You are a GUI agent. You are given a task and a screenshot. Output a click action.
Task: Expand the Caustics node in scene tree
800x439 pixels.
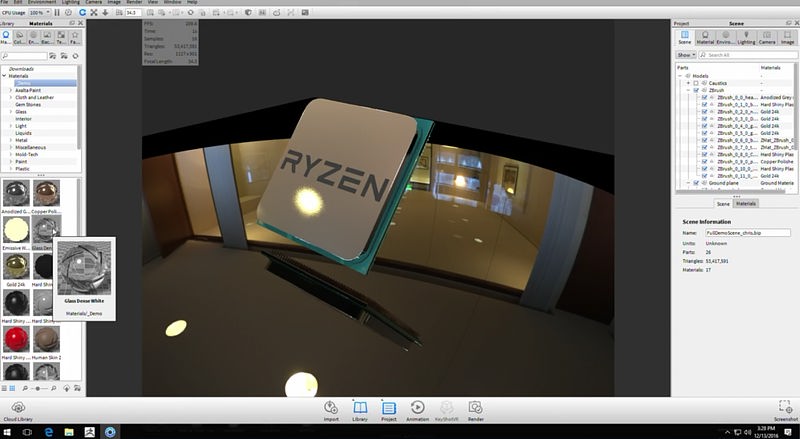tap(688, 83)
